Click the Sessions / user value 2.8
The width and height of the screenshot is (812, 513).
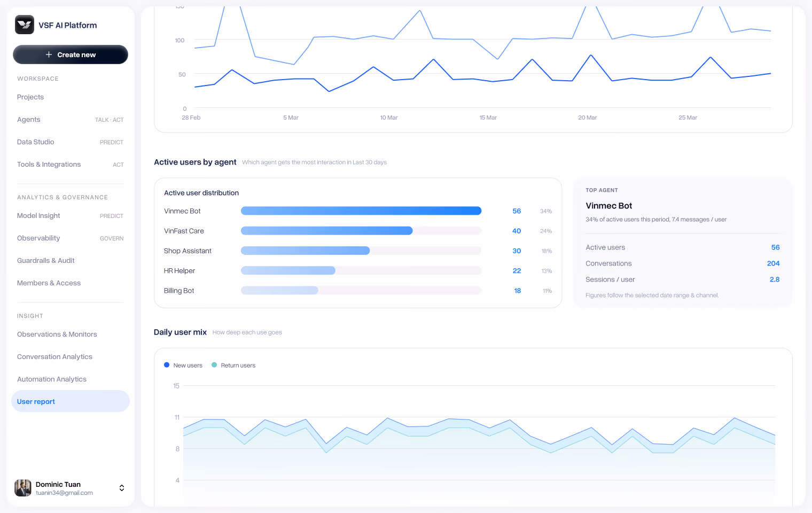pos(775,279)
